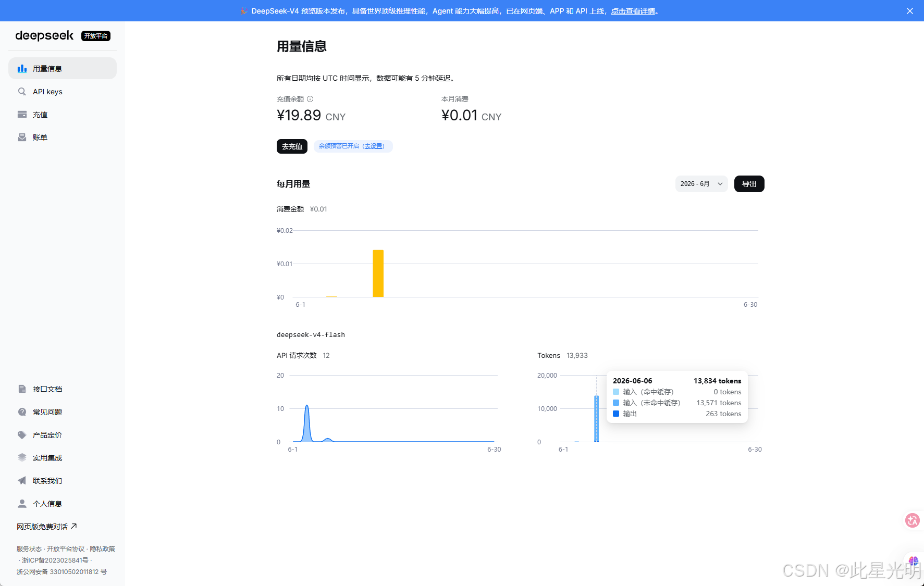Viewport: 924px width, 586px height.
Task: Open 实用集成 in the sidebar
Action: 63,458
